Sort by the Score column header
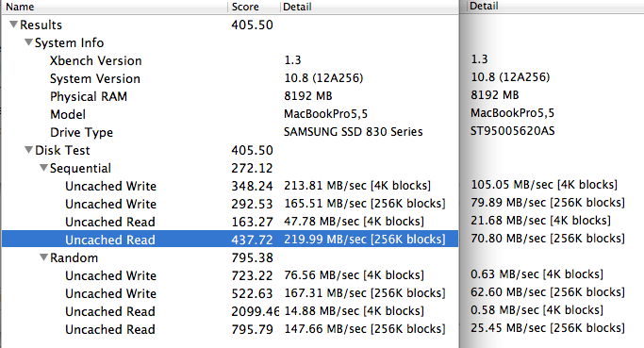Image resolution: width=644 pixels, height=348 pixels. click(x=255, y=7)
